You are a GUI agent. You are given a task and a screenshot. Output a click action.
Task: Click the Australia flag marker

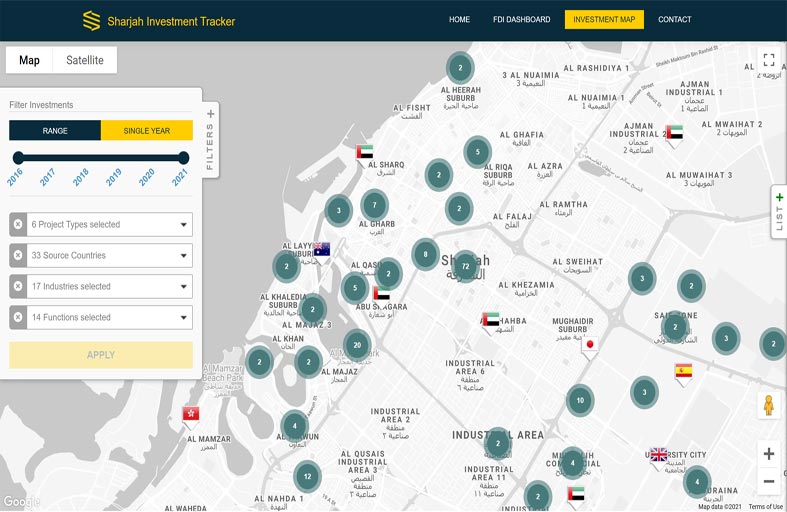pos(321,249)
